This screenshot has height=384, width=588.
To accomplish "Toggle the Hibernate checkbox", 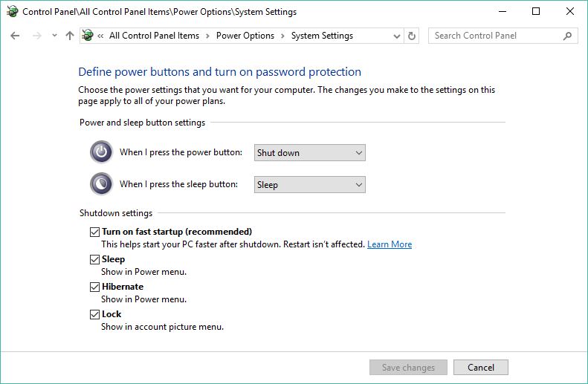I will point(94,287).
